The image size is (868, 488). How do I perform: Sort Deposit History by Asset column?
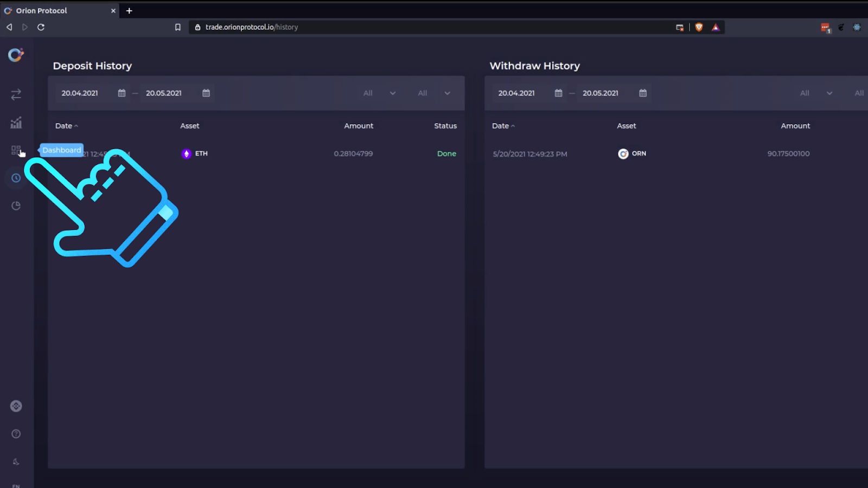pyautogui.click(x=190, y=126)
